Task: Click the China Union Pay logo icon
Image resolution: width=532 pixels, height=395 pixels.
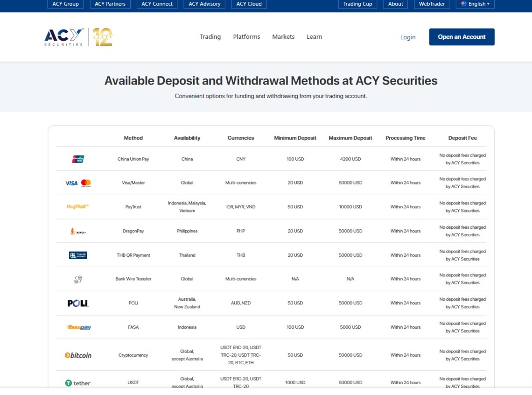Action: 78,159
